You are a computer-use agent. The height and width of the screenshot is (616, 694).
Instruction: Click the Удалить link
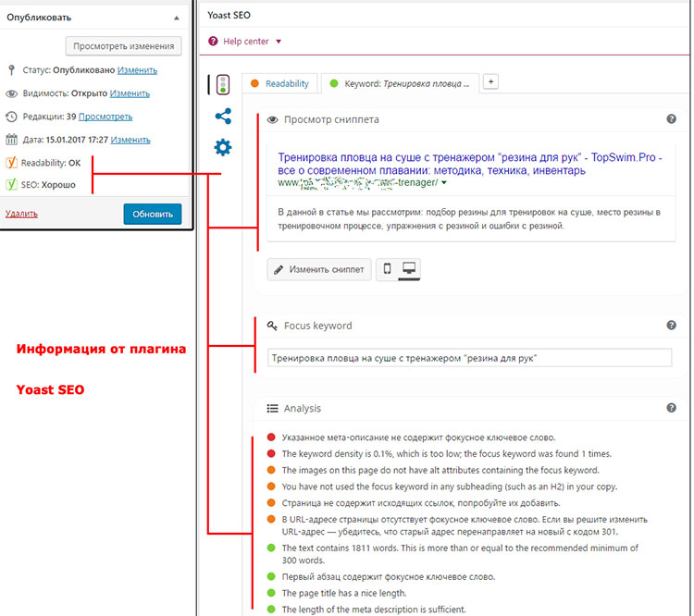pos(21,214)
